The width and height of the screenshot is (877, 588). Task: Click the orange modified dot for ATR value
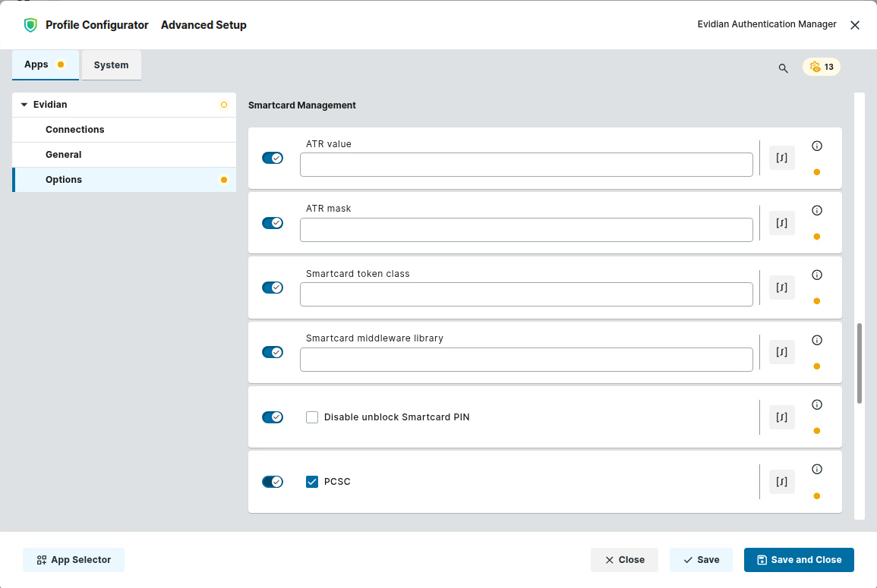(816, 172)
